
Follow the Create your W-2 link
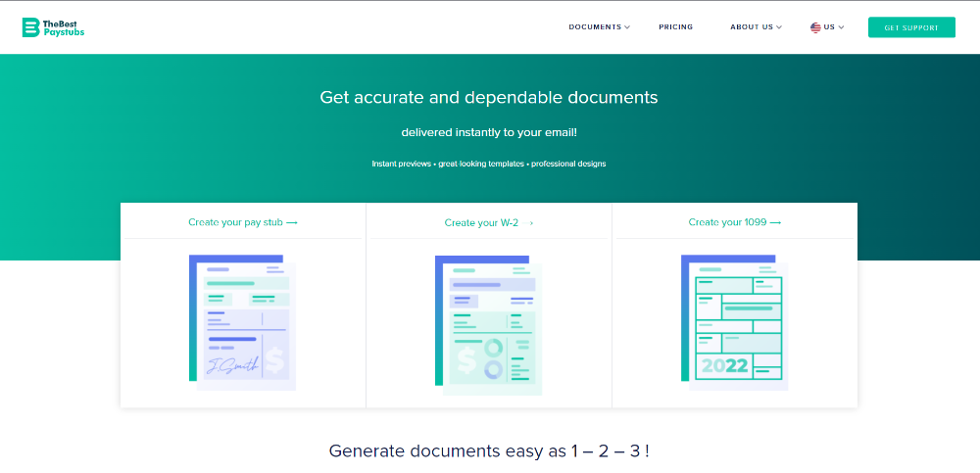tap(481, 223)
